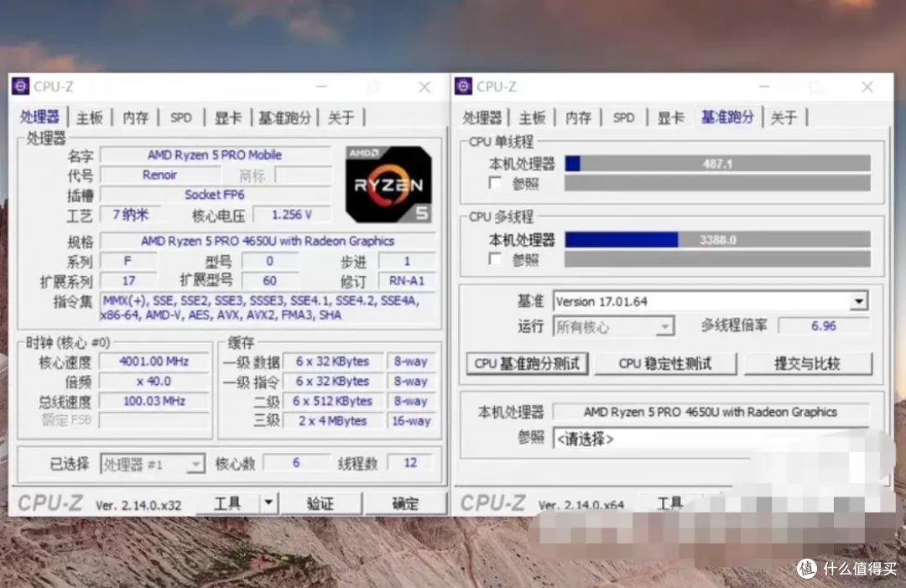906x588 pixels.
Task: Click the 插槽 value Socket FP6
Action: pyautogui.click(x=215, y=195)
